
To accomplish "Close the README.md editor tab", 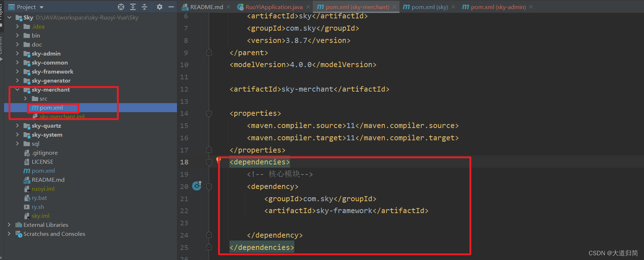I will [228, 7].
